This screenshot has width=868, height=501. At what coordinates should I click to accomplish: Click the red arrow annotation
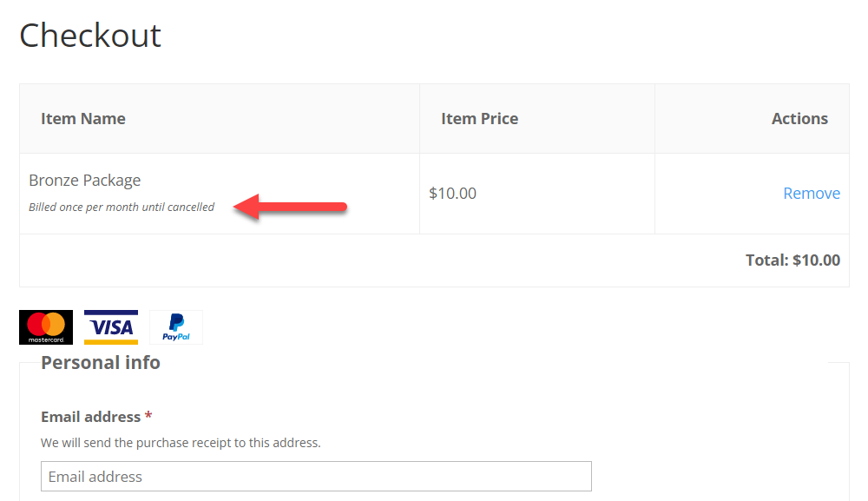tap(291, 207)
